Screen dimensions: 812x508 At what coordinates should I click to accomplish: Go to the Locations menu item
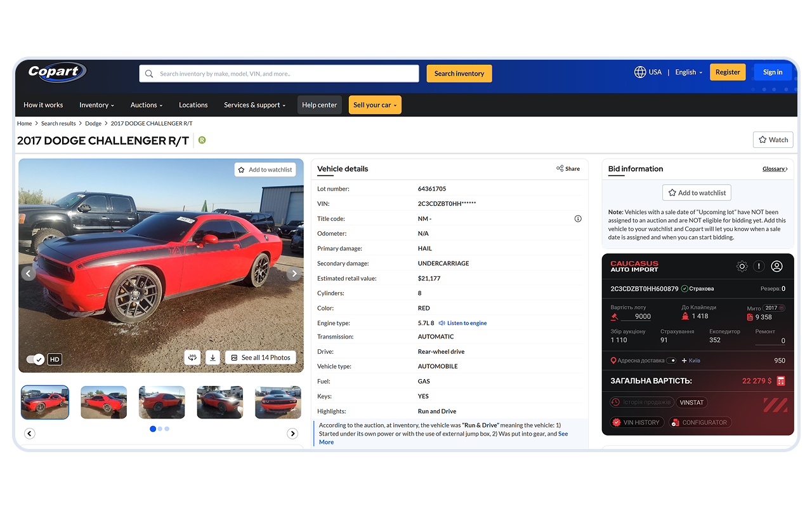click(x=193, y=105)
